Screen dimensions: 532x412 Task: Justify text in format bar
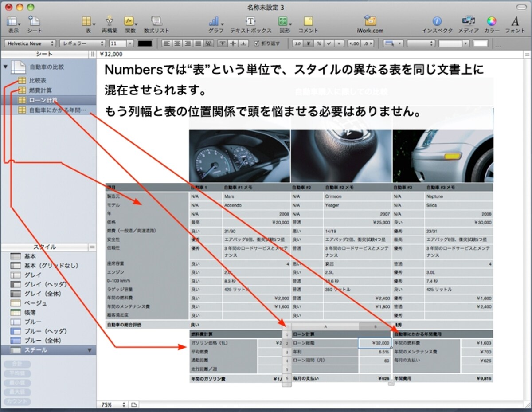click(x=198, y=43)
